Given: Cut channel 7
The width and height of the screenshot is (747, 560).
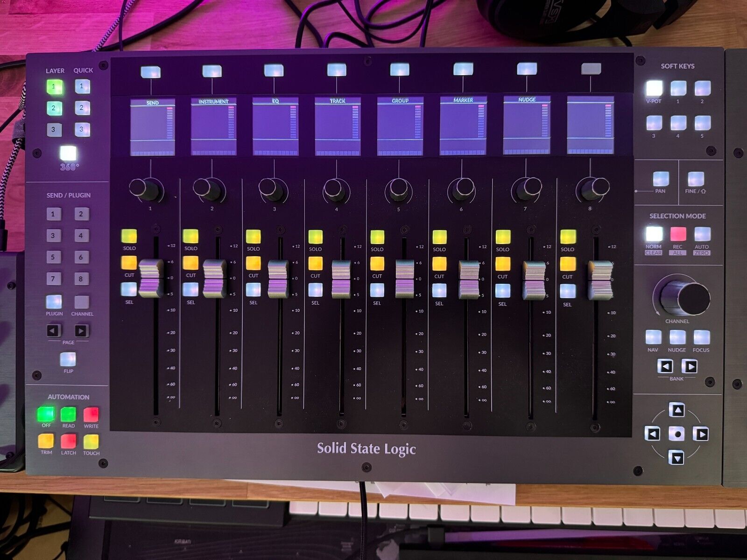Looking at the screenshot, I should click(x=503, y=264).
